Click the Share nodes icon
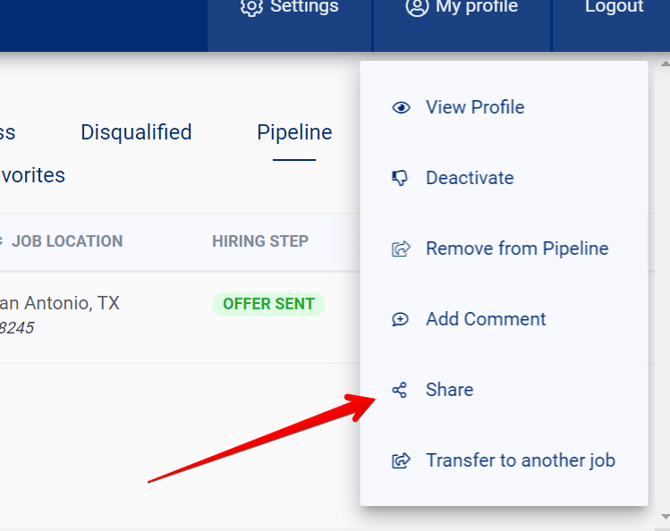The width and height of the screenshot is (670, 531). pyautogui.click(x=400, y=390)
